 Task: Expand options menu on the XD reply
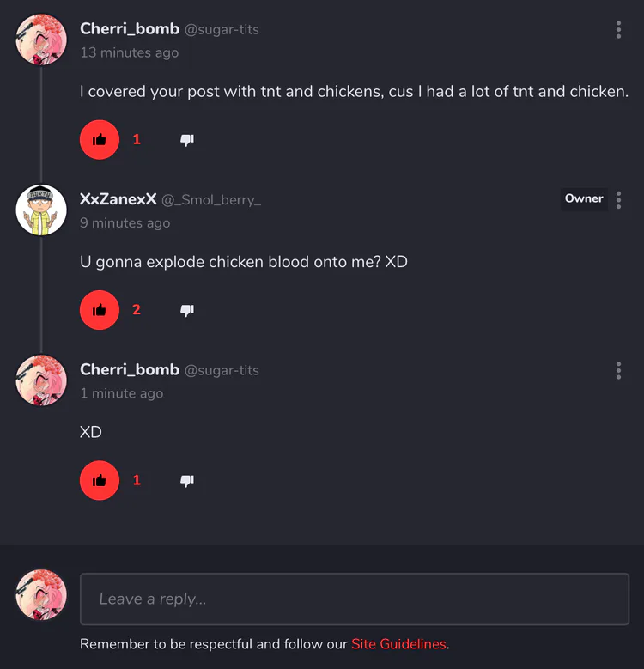click(618, 371)
